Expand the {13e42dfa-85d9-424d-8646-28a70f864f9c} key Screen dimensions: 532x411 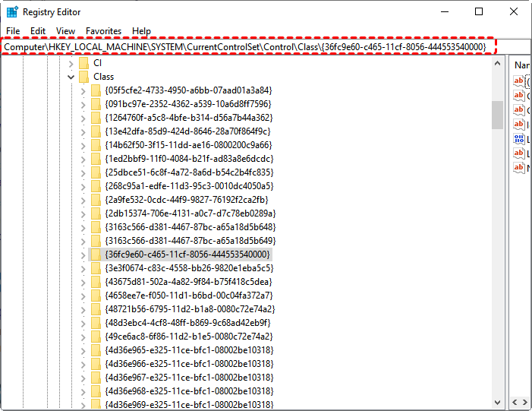click(x=83, y=131)
